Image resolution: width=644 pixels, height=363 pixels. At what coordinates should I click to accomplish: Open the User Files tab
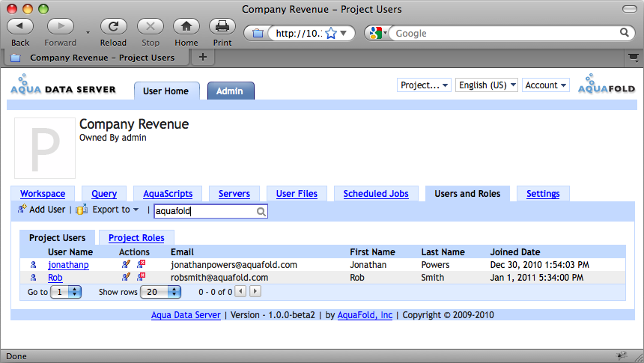(297, 193)
